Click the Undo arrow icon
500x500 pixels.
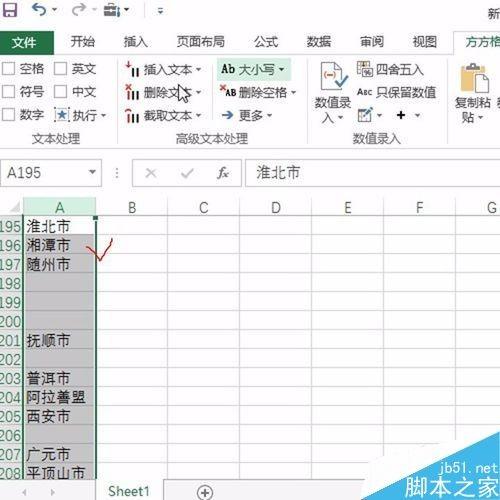(x=40, y=10)
